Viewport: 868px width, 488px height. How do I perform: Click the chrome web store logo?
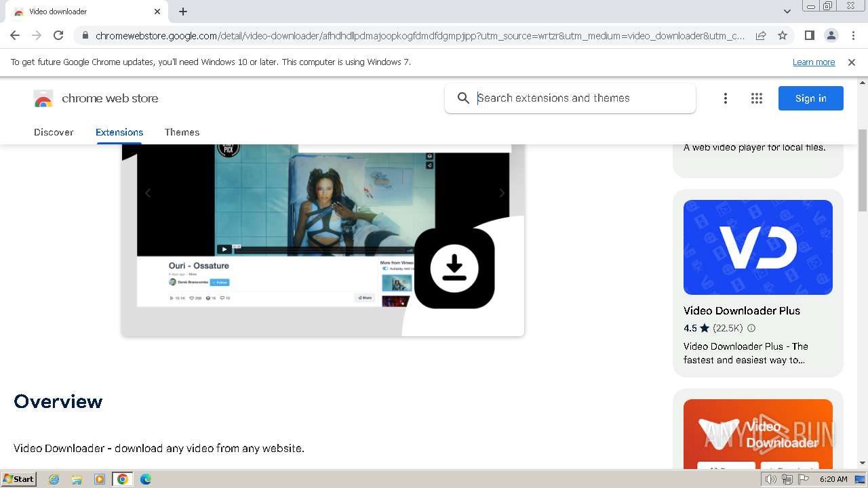96,98
